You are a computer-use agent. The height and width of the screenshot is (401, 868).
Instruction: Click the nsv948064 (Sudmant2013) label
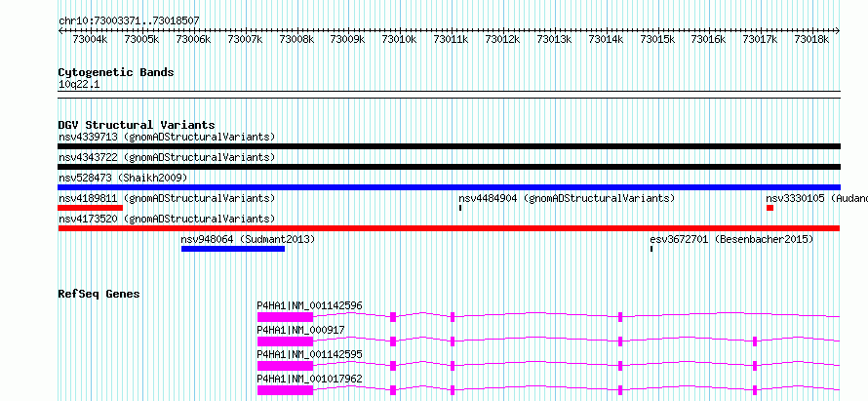[248, 239]
